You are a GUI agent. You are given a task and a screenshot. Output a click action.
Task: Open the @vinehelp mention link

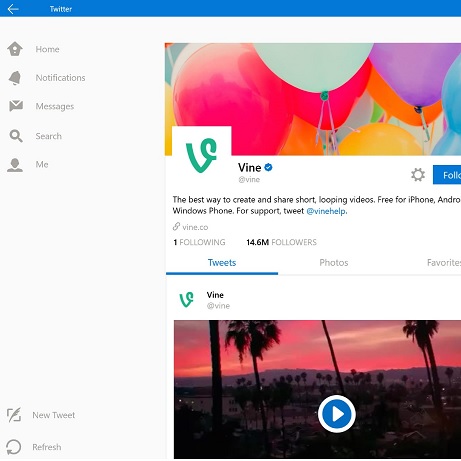[x=326, y=211]
